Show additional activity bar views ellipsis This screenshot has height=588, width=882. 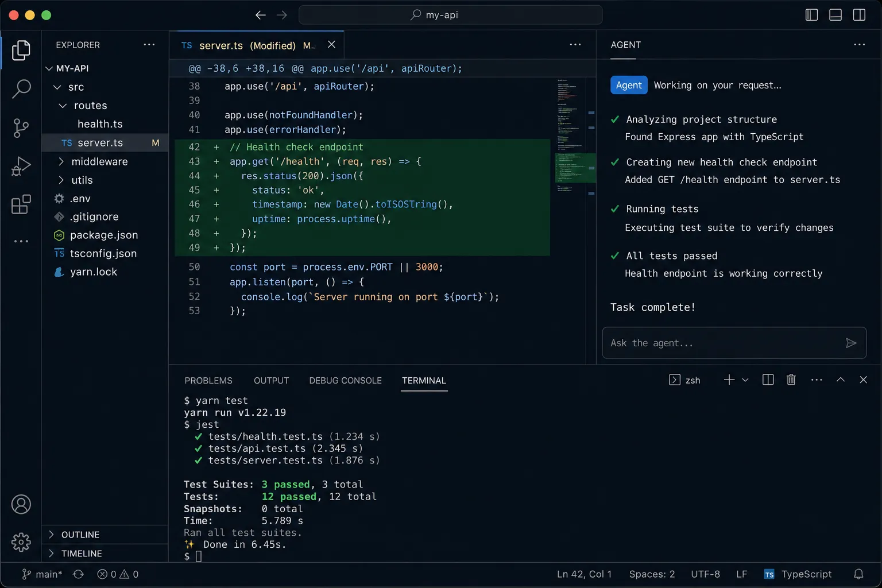coord(21,241)
